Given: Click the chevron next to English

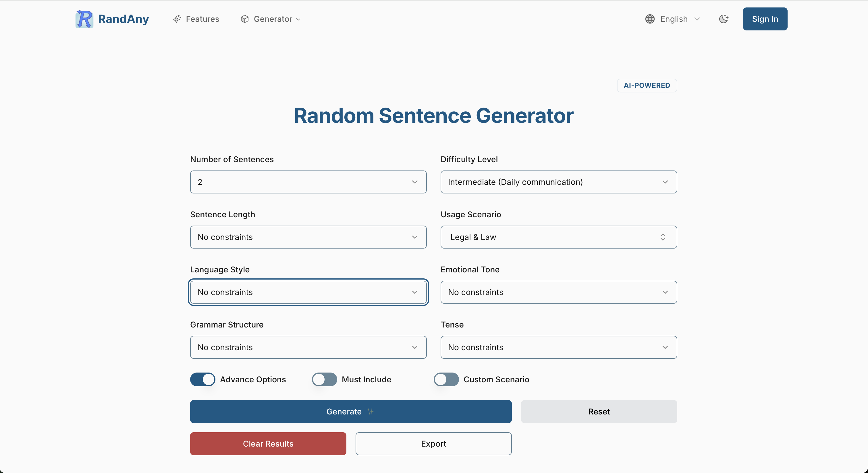Looking at the screenshot, I should (x=697, y=19).
